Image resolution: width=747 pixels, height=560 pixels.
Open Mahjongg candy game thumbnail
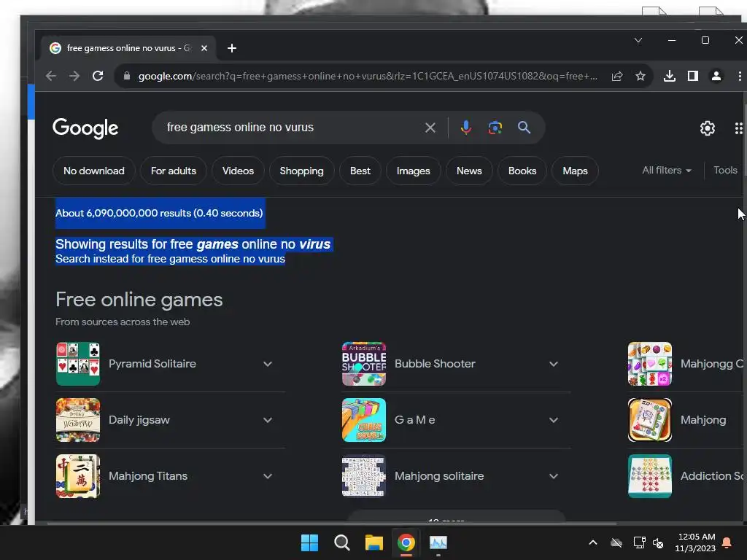pyautogui.click(x=650, y=364)
